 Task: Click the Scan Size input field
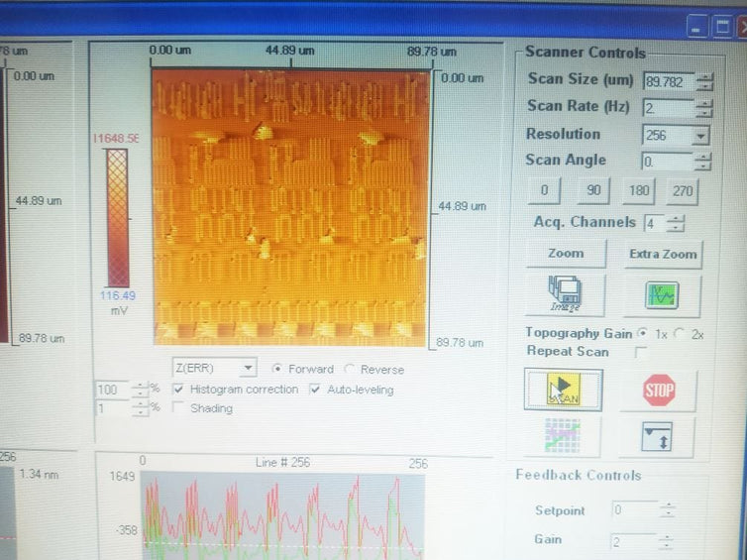(x=671, y=82)
